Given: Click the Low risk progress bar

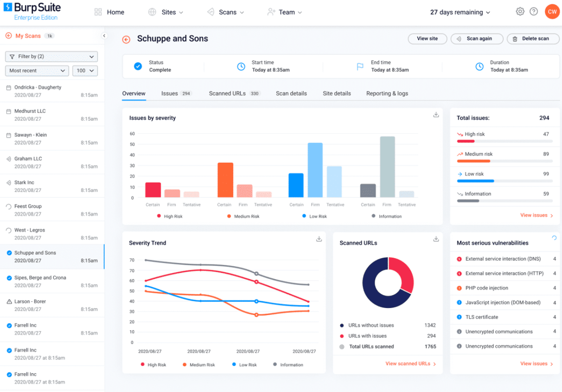Looking at the screenshot, I should (505, 181).
